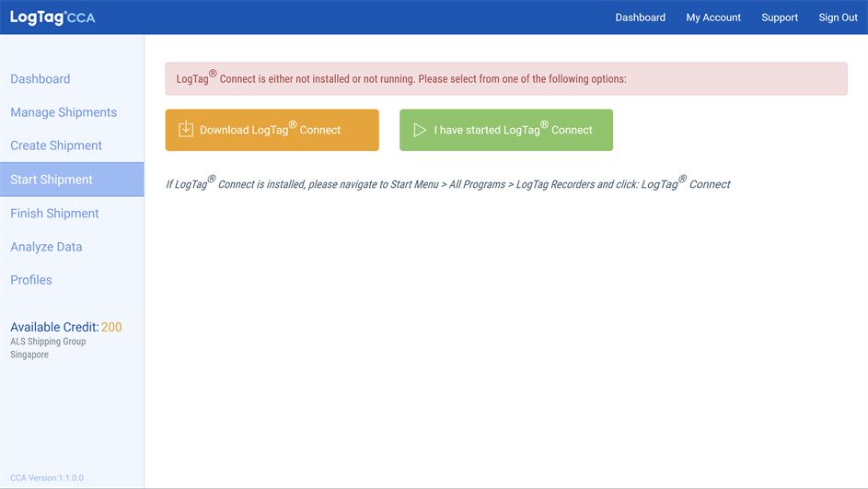
Task: Click the Available Credit label
Action: tap(54, 327)
